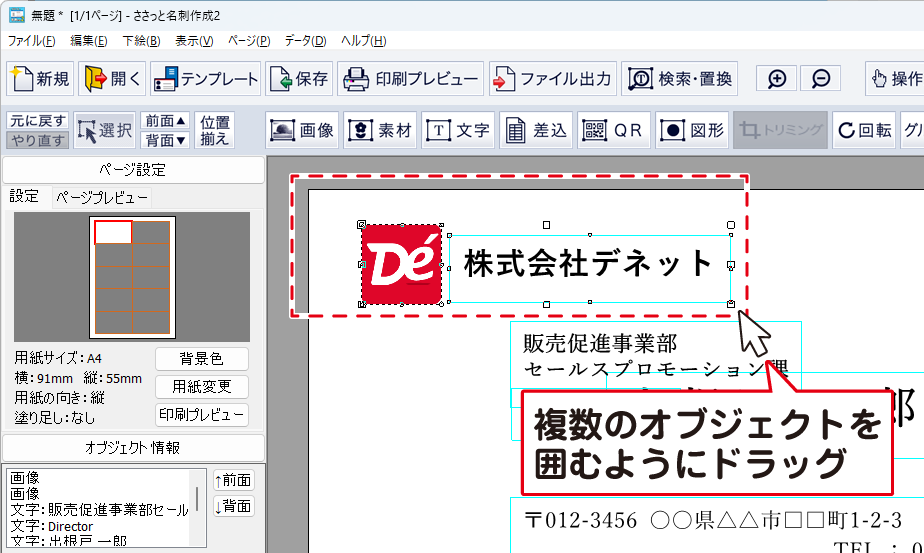Click 元に戻す (Undo)
924x553 pixels.
(38, 120)
